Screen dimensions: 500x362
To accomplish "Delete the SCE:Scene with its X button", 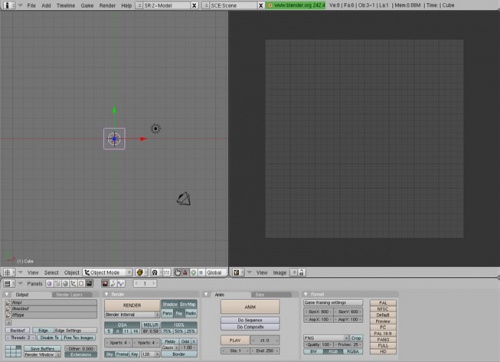I will 261,5.
